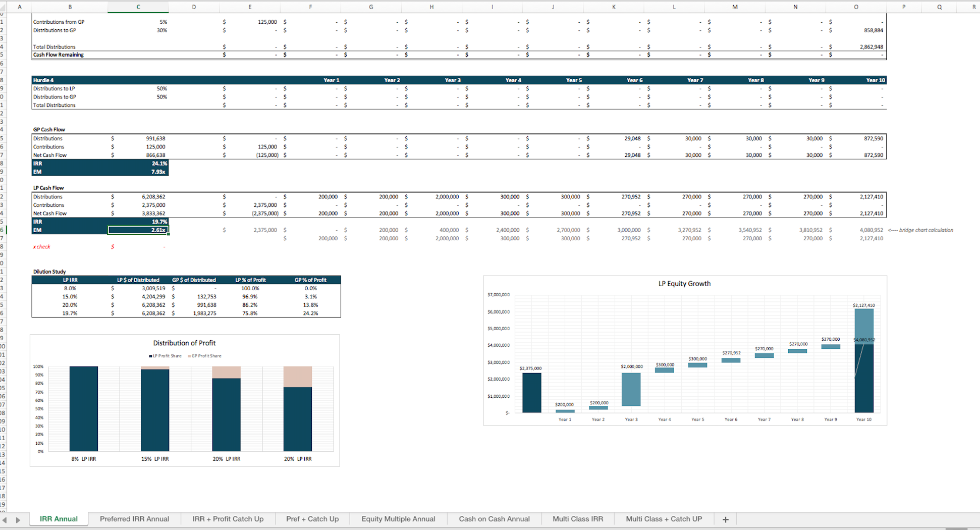Viewport: 980px width, 530px height.
Task: Click next sheet navigation arrow
Action: (x=18, y=520)
